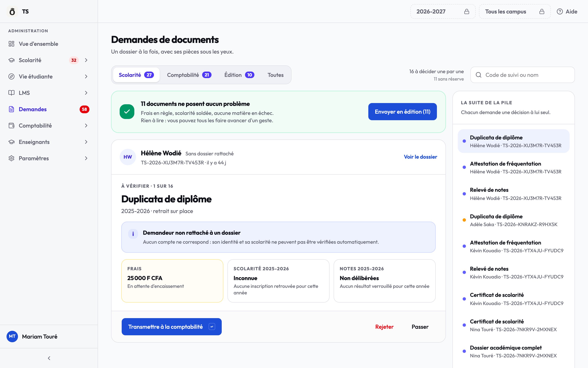Expand the LMS section chevron

(86, 93)
